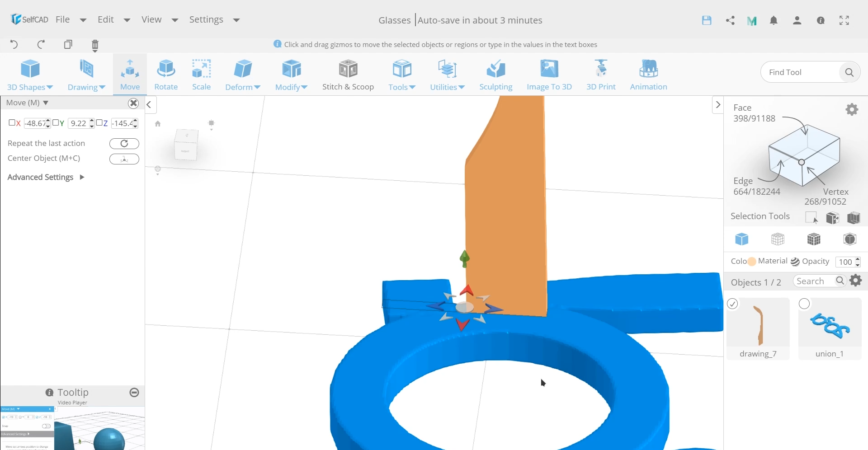Open the notifications bell
The width and height of the screenshot is (868, 450).
pyautogui.click(x=774, y=20)
